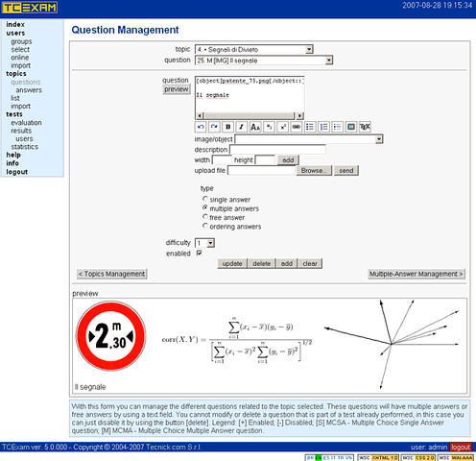Select the single answer radio button
This screenshot has height=461, width=476.
tap(205, 199)
